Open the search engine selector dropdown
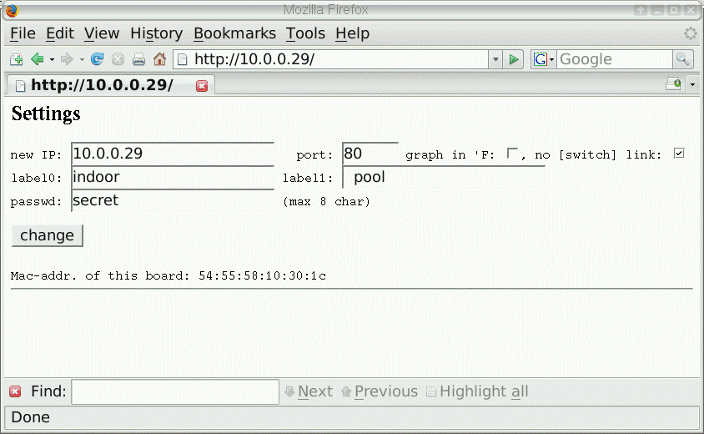 (x=543, y=59)
